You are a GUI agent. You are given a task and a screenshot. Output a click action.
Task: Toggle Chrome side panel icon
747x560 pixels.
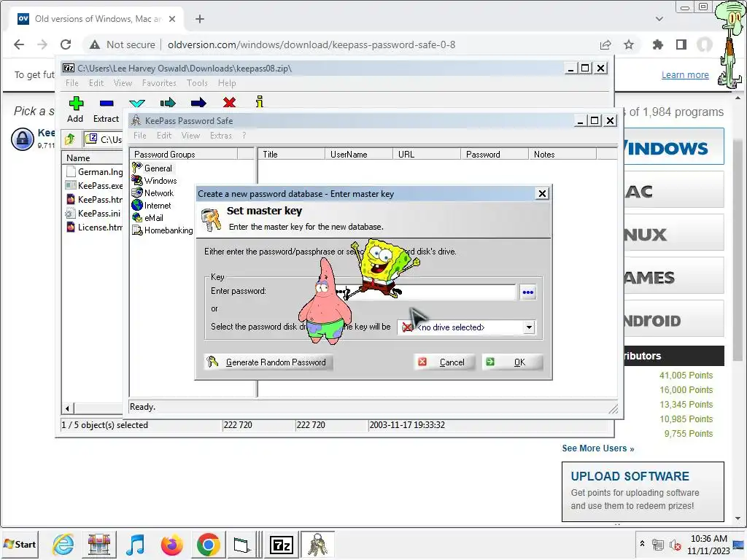coord(681,44)
